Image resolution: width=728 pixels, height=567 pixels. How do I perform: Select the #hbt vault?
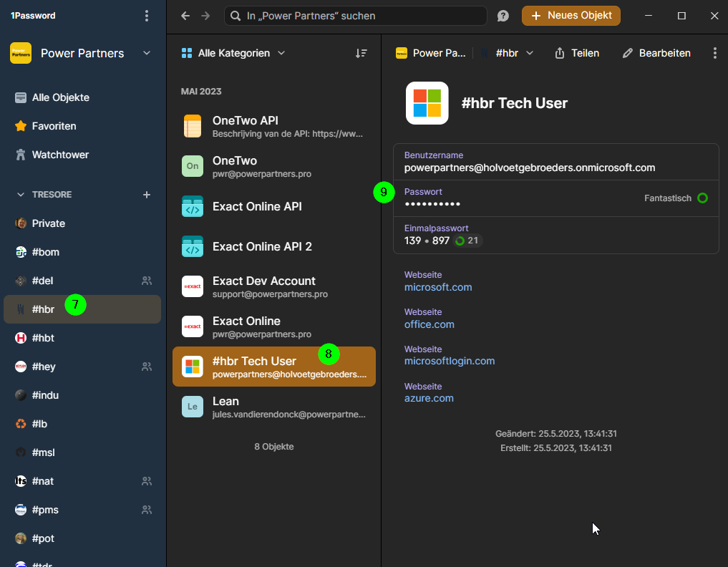[x=82, y=338]
